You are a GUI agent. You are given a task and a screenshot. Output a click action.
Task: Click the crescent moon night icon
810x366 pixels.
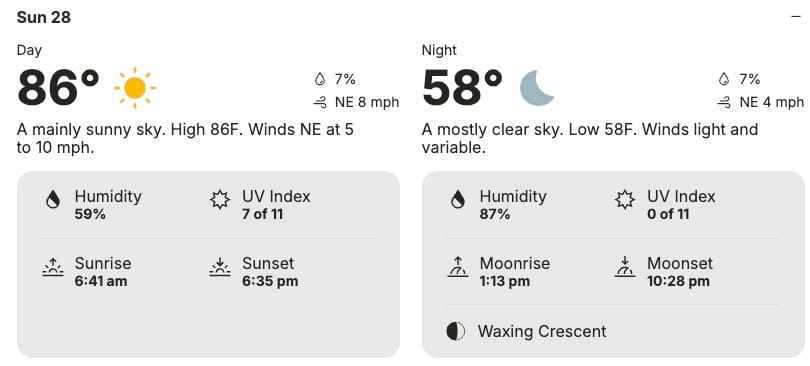coord(537,88)
